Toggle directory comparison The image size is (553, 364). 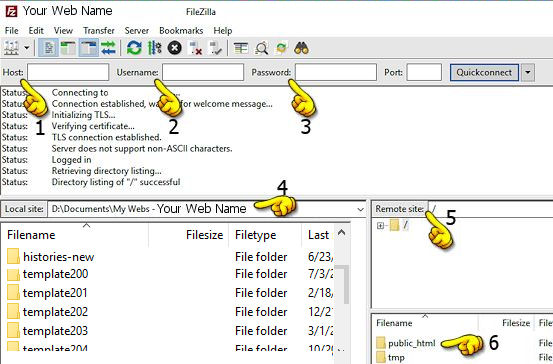click(x=261, y=48)
